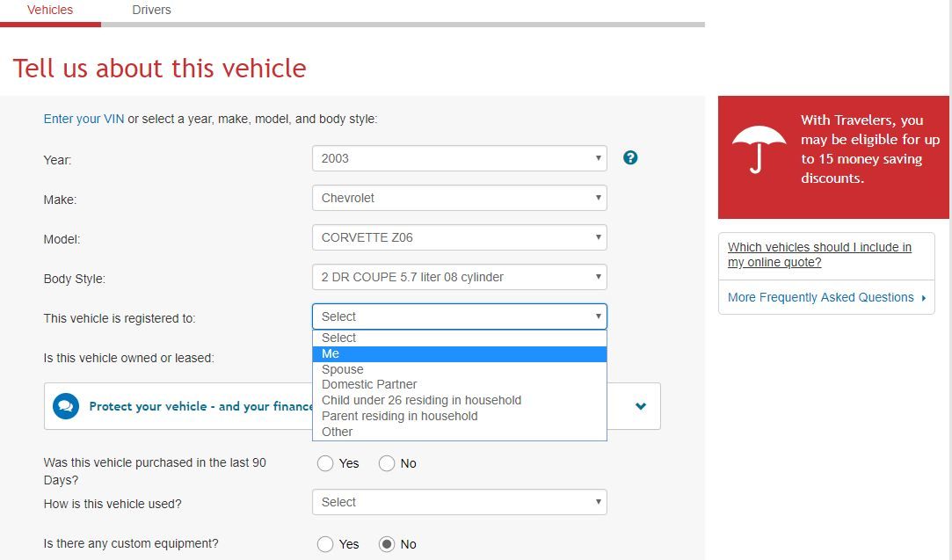Click the arrow next to More Frequently Asked Questions
Screen dimensions: 952x560
(x=924, y=298)
